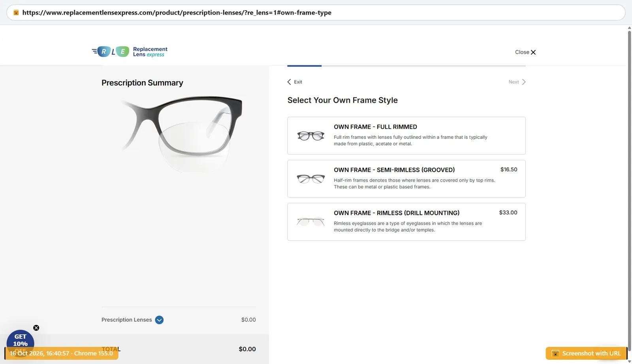This screenshot has height=364, width=632.
Task: Click the $33.00 rimless price
Action: (508, 212)
